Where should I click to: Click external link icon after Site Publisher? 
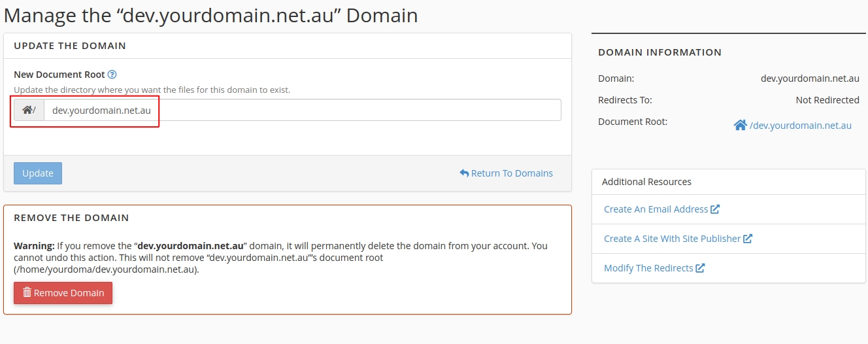pyautogui.click(x=748, y=239)
